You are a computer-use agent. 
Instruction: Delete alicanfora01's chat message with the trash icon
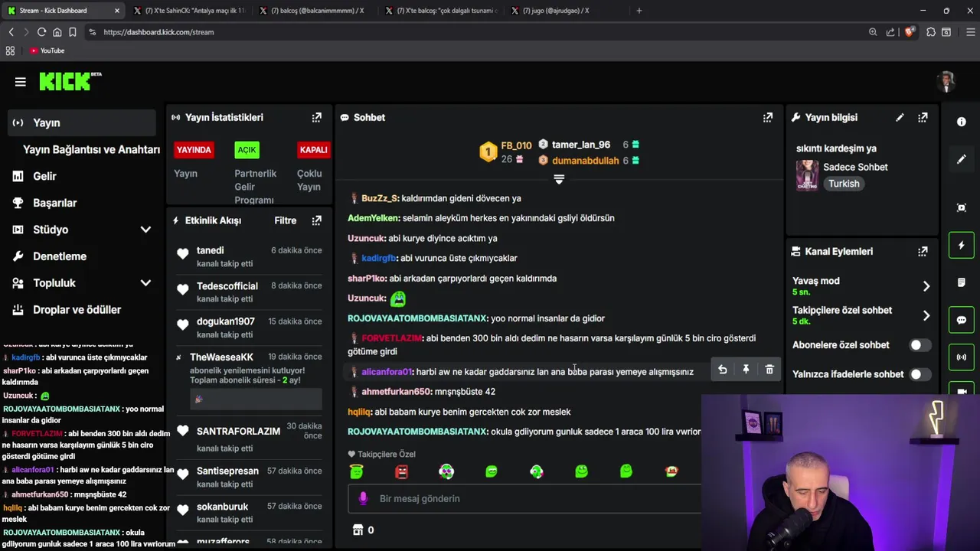(x=769, y=370)
